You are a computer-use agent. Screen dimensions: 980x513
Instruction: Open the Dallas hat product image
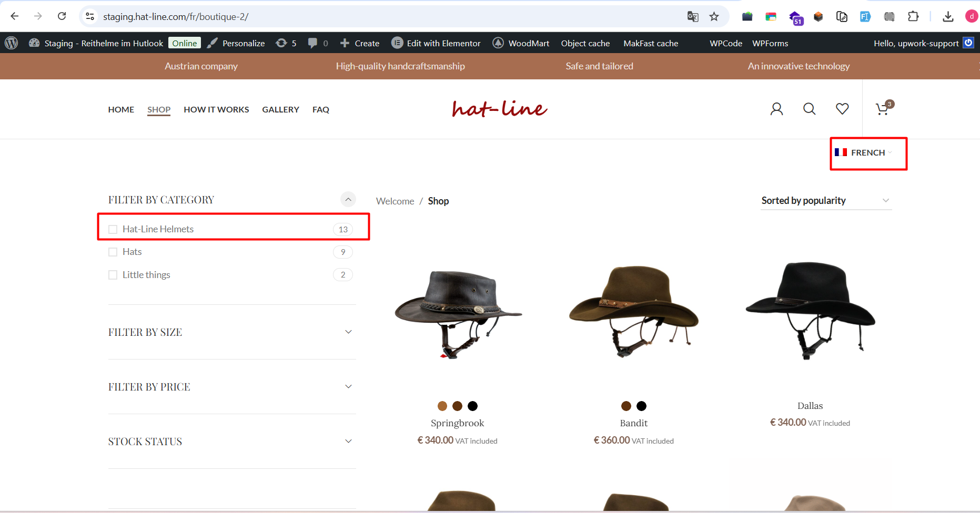click(x=810, y=310)
